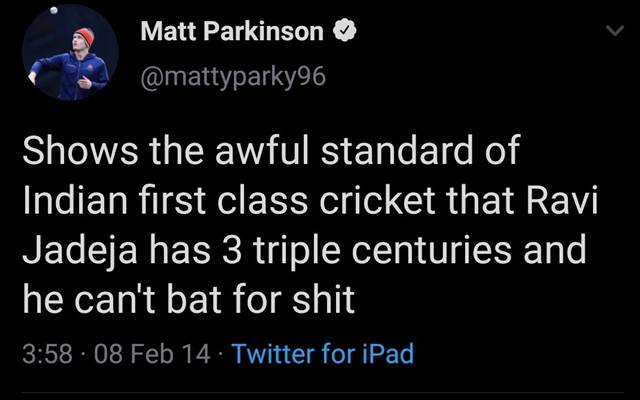640x400 pixels.
Task: Click the verified badge next to Matt Parkinson
Action: pyautogui.click(x=345, y=30)
